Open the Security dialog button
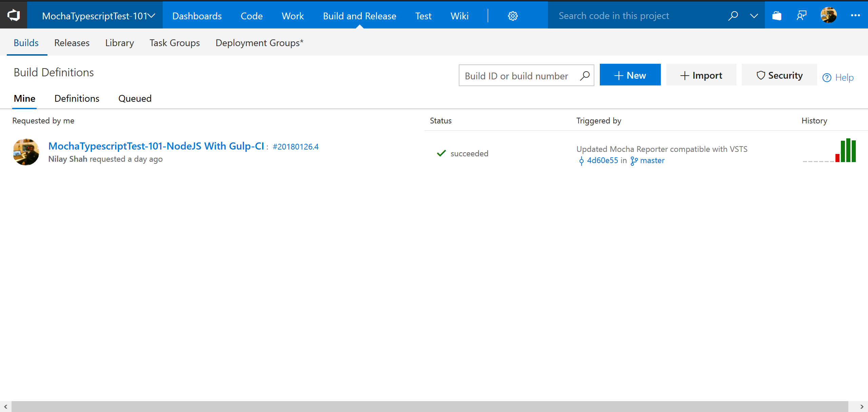 pos(780,75)
